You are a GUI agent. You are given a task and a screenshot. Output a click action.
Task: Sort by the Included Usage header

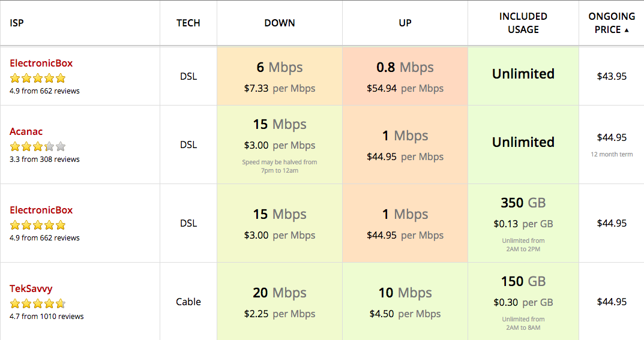point(523,23)
